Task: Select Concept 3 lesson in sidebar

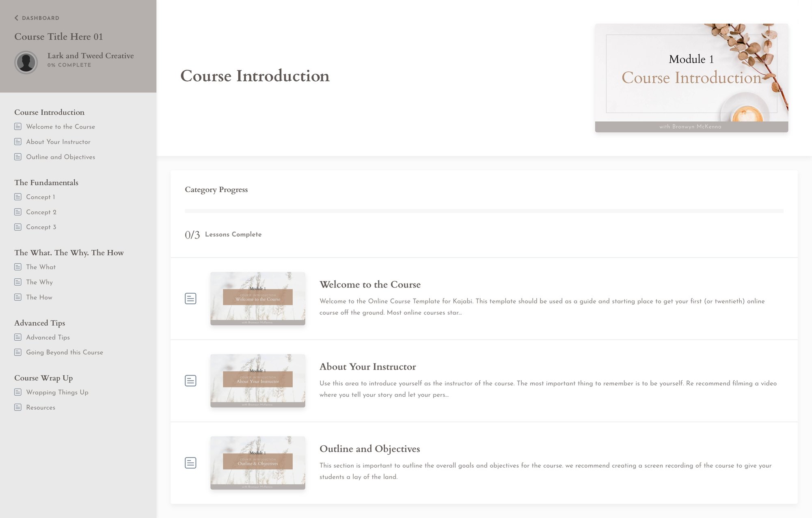Action: pyautogui.click(x=41, y=227)
